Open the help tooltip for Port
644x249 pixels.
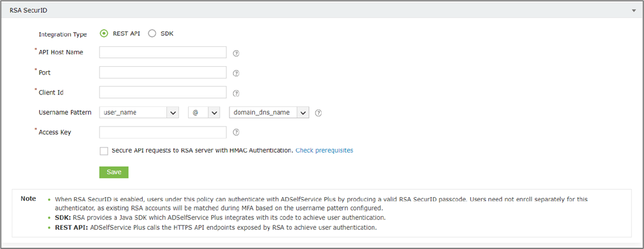236,74
